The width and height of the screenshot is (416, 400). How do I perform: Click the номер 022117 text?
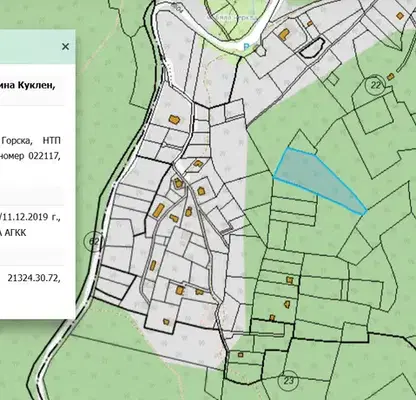tap(31, 156)
